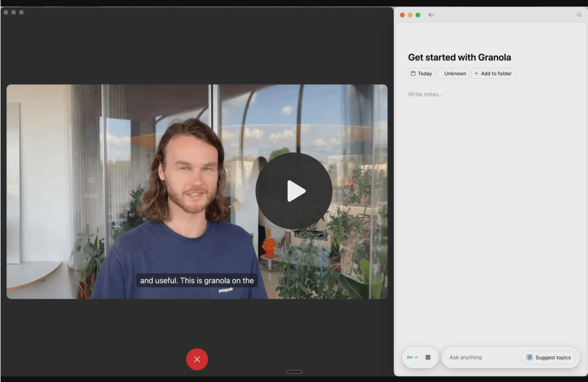The width and height of the screenshot is (588, 382).
Task: Click into the Write notes area
Action: [x=425, y=94]
